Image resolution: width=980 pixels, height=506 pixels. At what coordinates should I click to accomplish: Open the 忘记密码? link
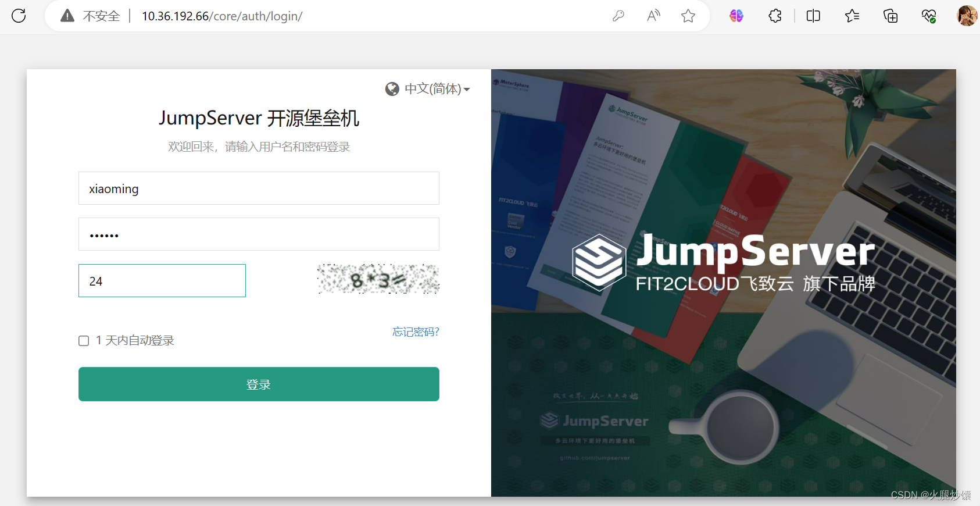416,332
